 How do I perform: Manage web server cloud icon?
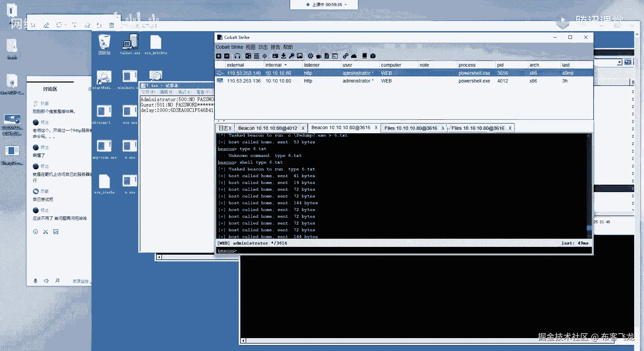click(354, 56)
